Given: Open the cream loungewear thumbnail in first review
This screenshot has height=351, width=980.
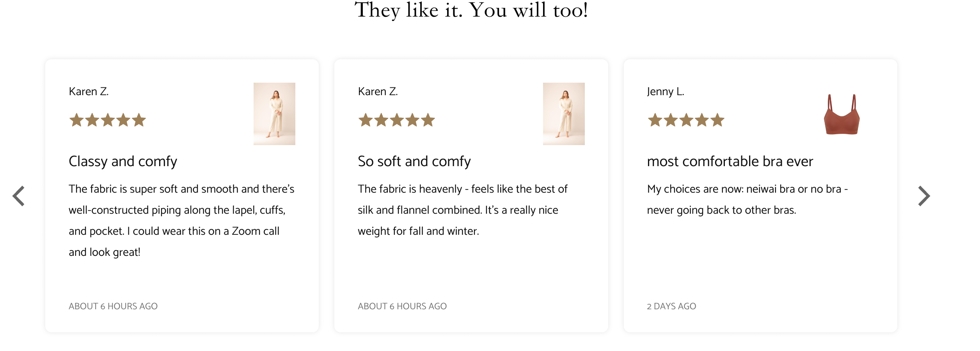Looking at the screenshot, I should pos(274,114).
